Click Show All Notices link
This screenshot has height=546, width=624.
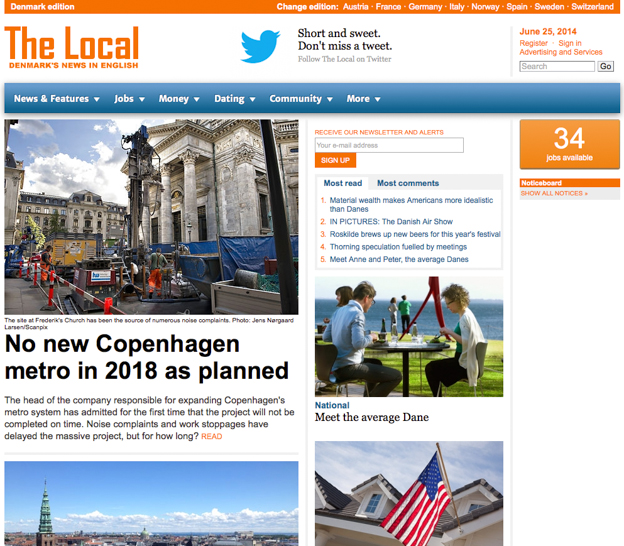[x=554, y=194]
